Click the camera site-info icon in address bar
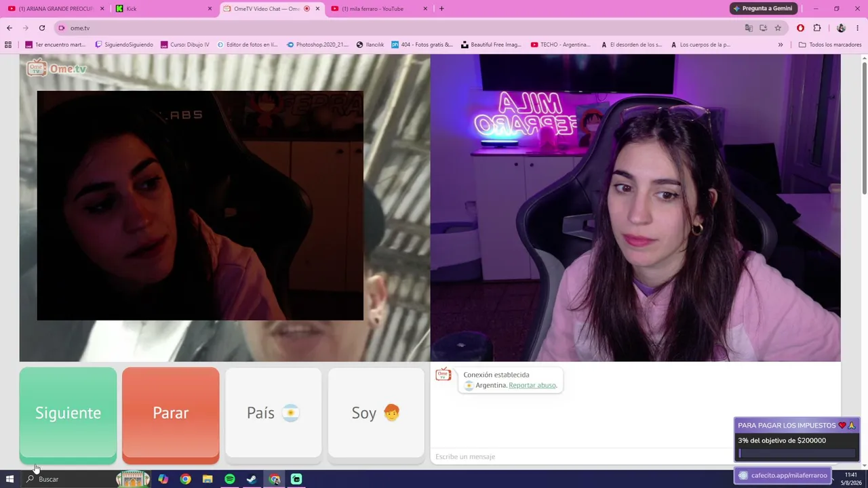 (62, 28)
